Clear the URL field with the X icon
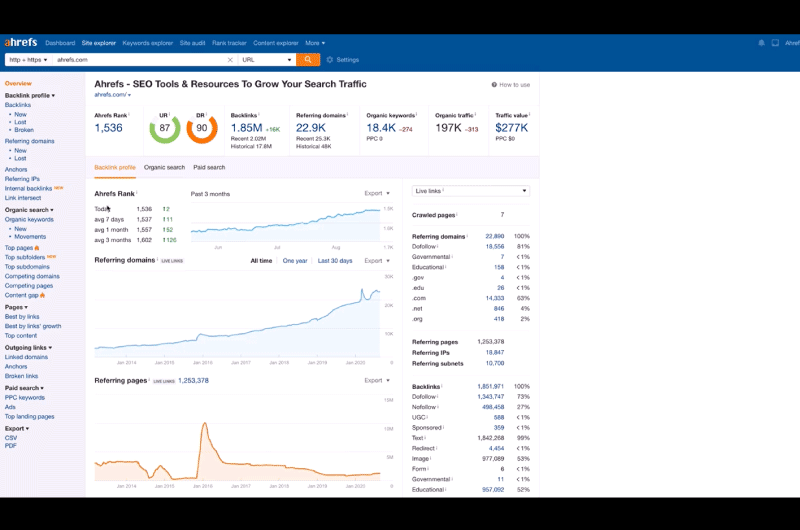This screenshot has height=530, width=800. coord(230,60)
